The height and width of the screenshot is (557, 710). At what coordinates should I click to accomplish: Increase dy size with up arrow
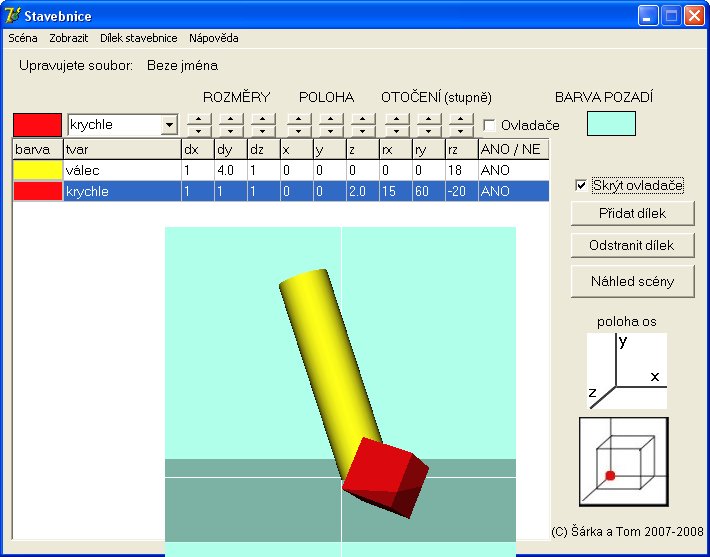231,119
